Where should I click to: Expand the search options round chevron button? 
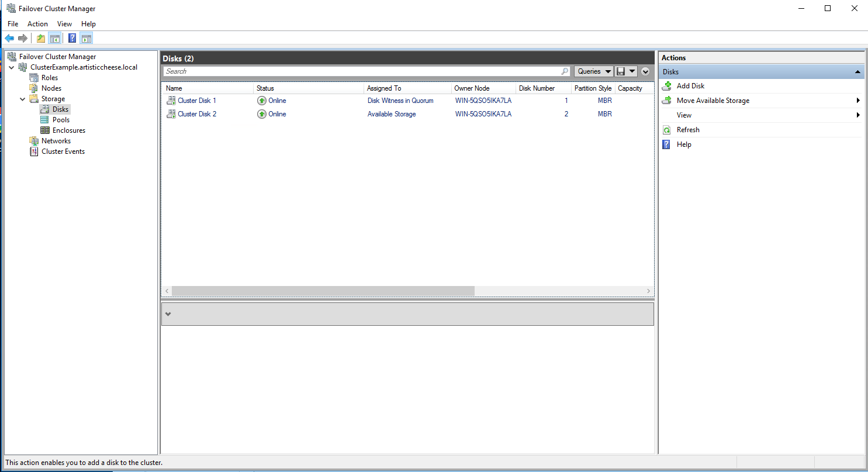point(645,71)
